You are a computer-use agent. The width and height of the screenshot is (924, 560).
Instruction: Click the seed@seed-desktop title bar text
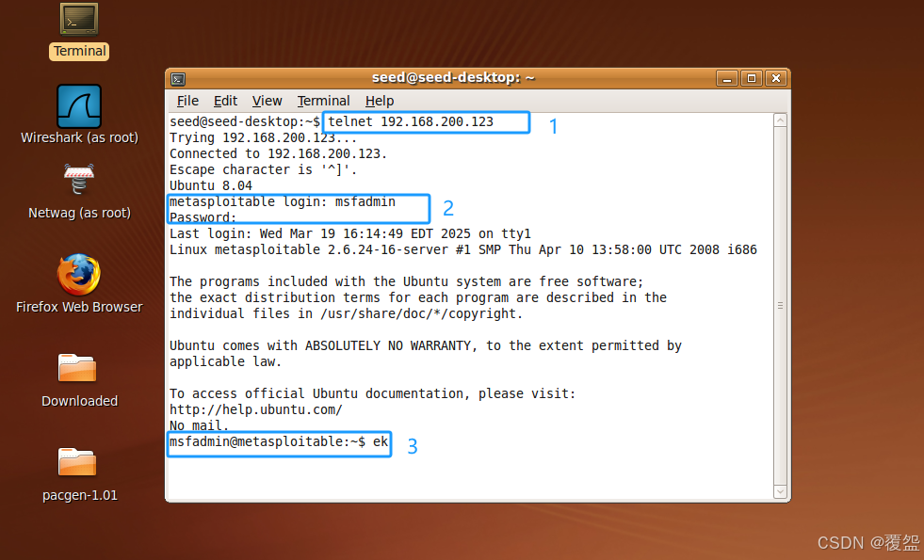(x=453, y=78)
